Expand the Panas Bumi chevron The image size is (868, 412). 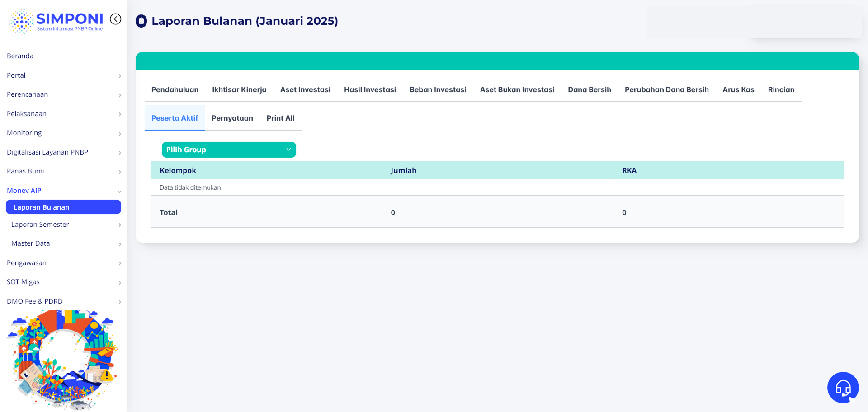(120, 172)
